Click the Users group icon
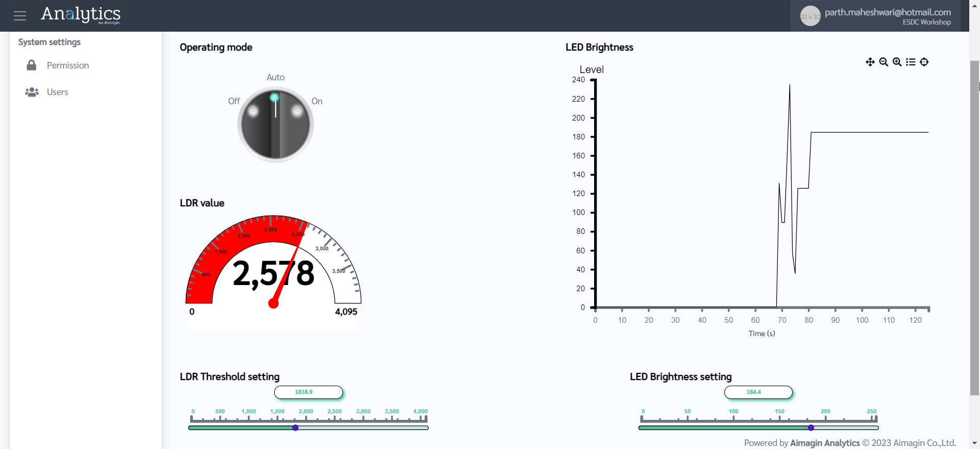Viewport: 980px width, 449px height. tap(32, 92)
